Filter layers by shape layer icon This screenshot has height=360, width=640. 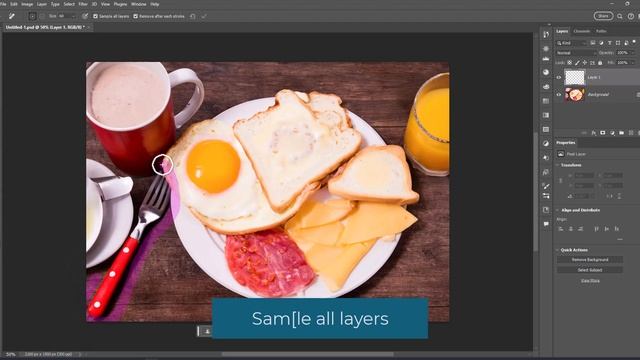click(618, 43)
